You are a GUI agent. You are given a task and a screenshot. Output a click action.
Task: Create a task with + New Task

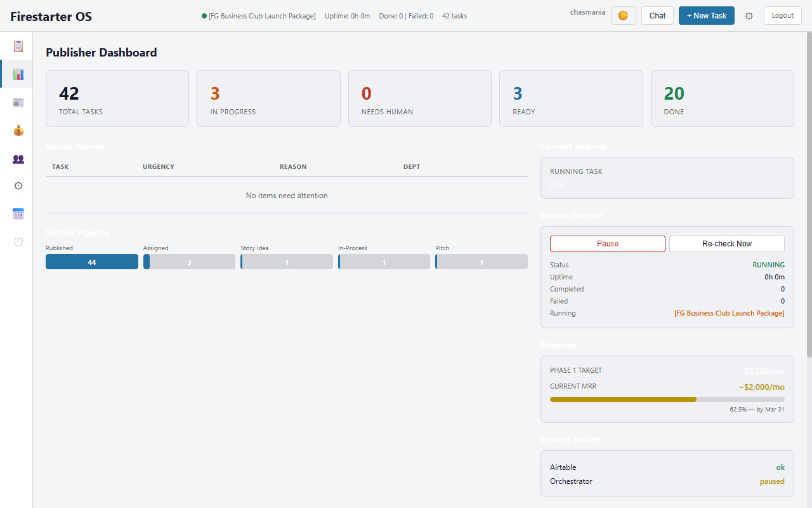[706, 16]
